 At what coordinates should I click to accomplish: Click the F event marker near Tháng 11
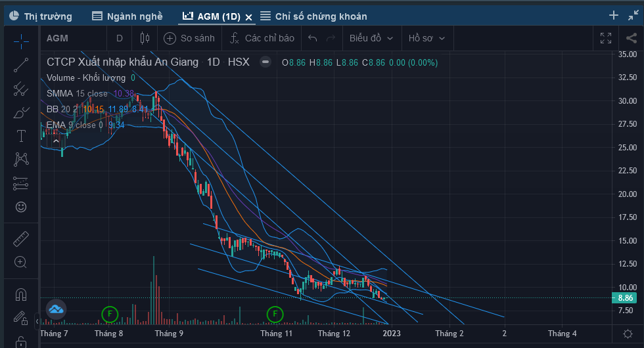pos(275,315)
